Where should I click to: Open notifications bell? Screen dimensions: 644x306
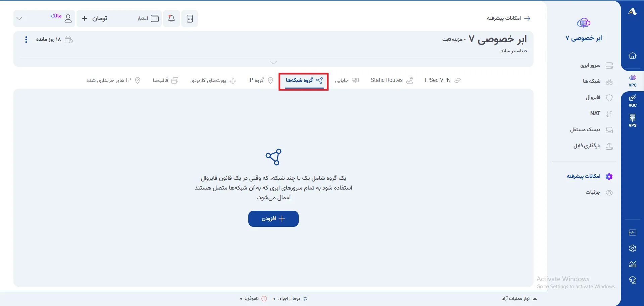[171, 18]
